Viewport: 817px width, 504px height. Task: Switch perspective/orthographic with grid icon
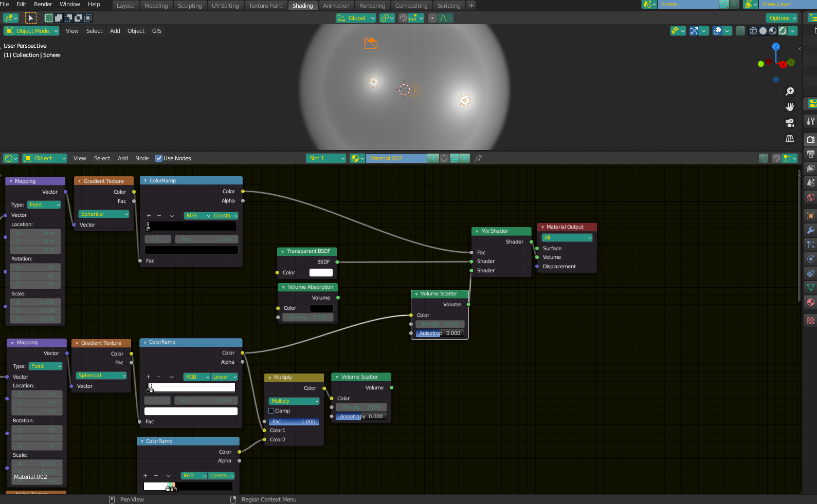(790, 139)
